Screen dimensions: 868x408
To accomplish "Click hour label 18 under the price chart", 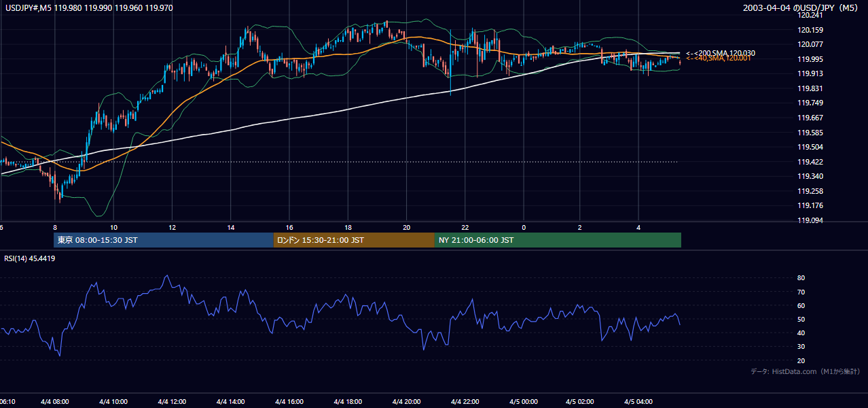I will (348, 227).
